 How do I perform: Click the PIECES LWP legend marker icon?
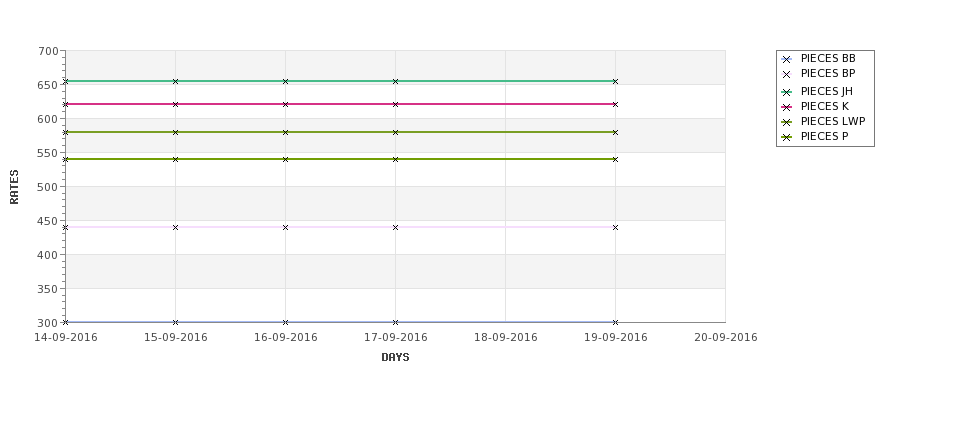click(786, 122)
